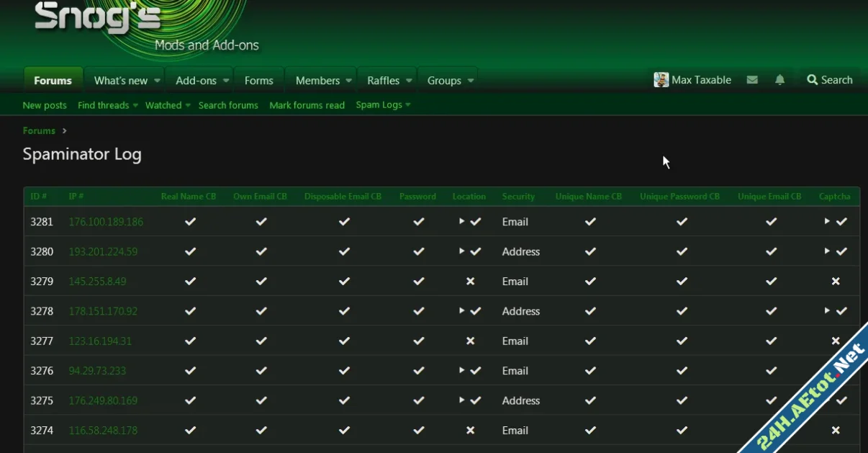868x453 pixels.
Task: Click the New posts link
Action: [x=45, y=105]
